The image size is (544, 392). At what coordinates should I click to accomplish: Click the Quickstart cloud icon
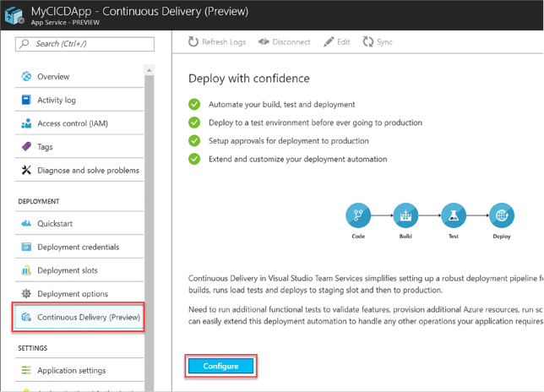click(26, 223)
